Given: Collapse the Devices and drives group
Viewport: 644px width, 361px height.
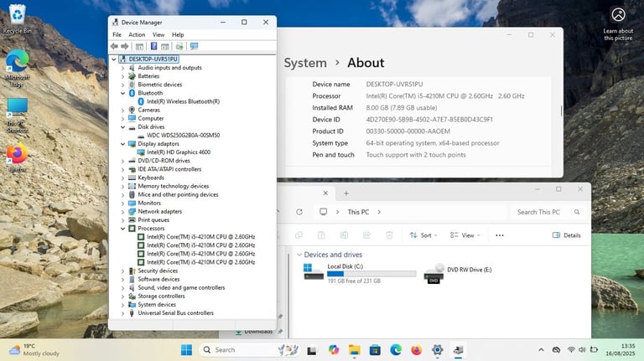Looking at the screenshot, I should 299,255.
